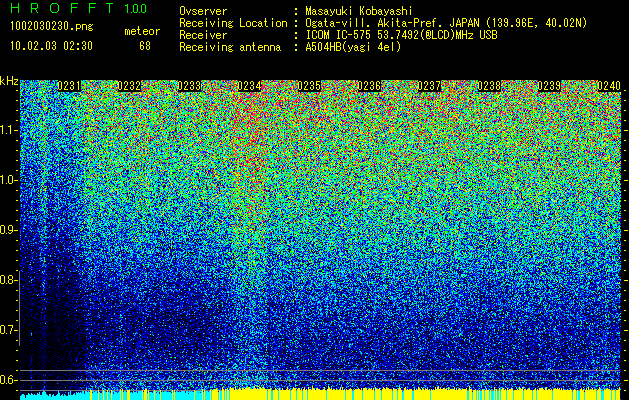Click the Ovserver label
Image resolution: width=629 pixels, height=400 pixels.
[x=203, y=11]
